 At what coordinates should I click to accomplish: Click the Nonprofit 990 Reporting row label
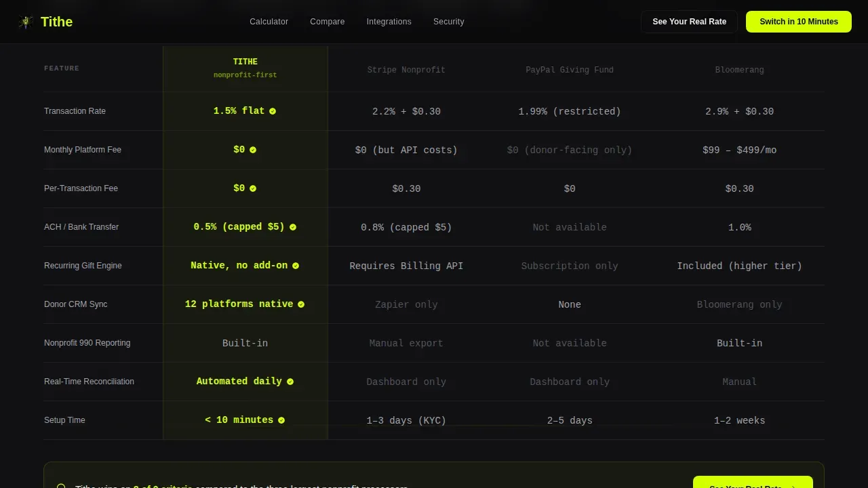87,343
